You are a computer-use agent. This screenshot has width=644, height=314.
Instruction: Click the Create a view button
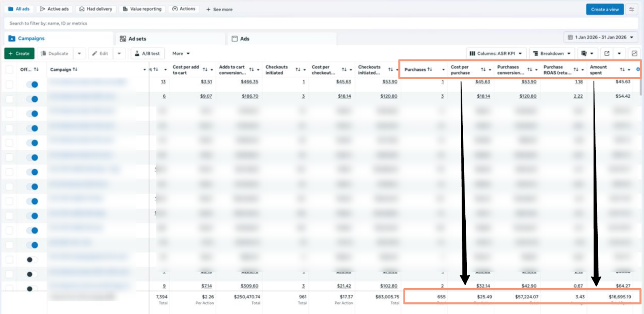605,9
